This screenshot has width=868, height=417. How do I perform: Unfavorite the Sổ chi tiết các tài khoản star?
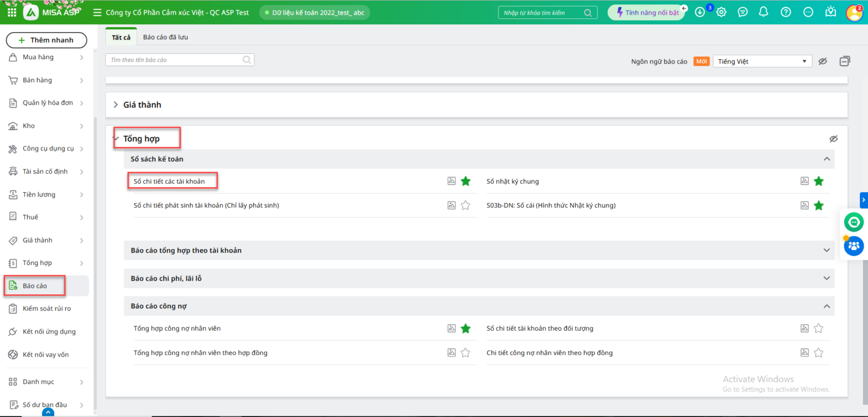(465, 181)
